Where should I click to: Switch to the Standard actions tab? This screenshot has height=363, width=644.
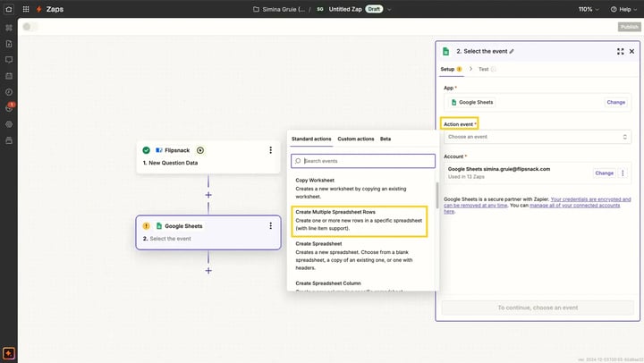pyautogui.click(x=311, y=139)
